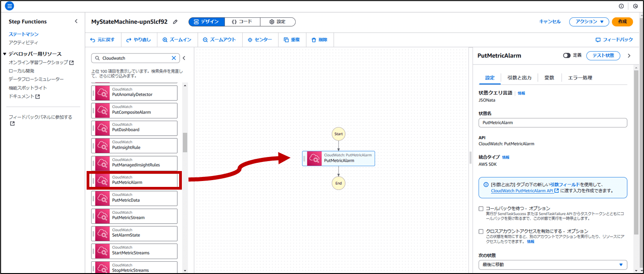Open the 引数と出力 tab

(519, 78)
